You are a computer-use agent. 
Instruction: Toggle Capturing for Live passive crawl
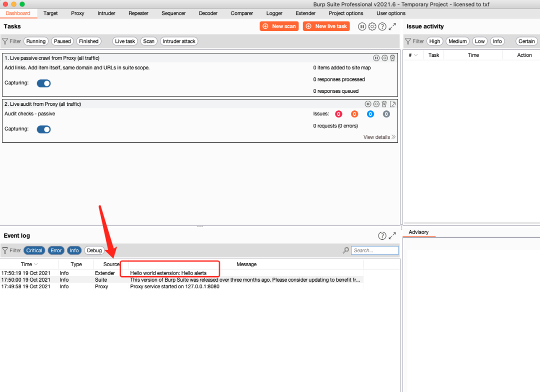43,83
